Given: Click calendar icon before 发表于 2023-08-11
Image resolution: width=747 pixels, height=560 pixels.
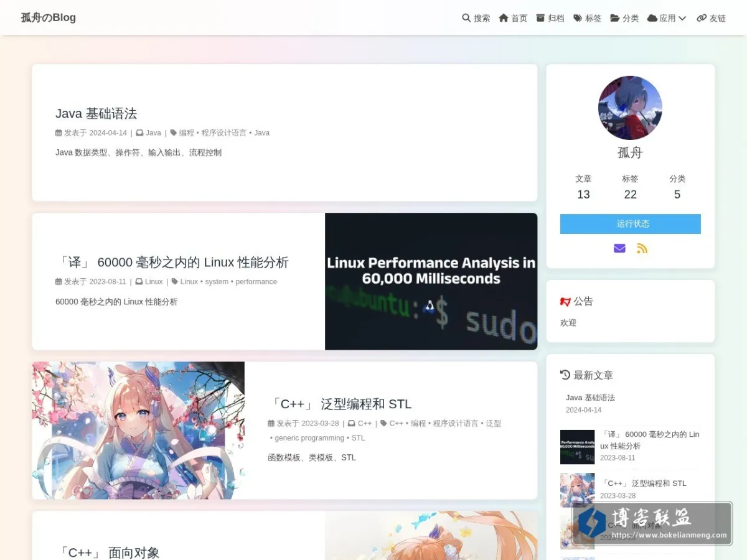Looking at the screenshot, I should coord(59,281).
